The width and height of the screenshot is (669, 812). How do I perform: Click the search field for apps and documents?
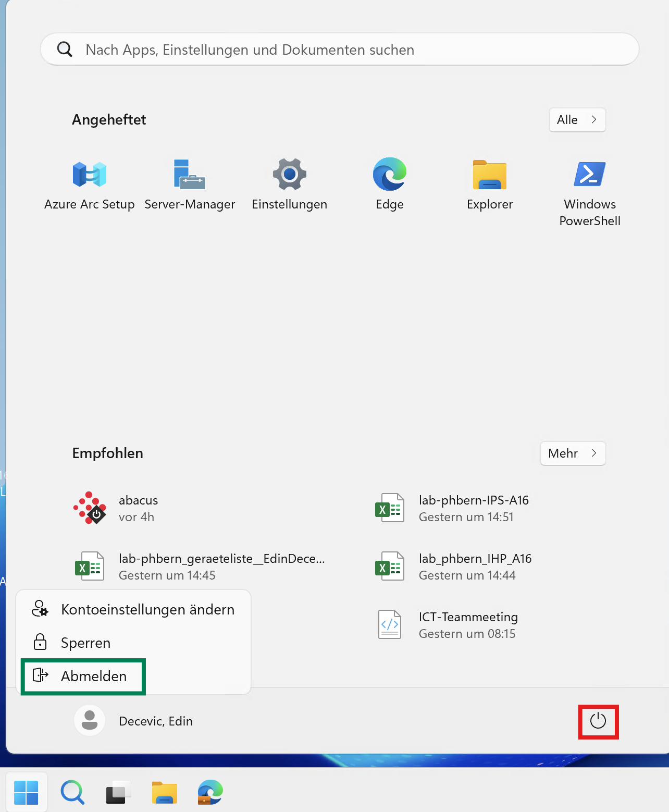[x=339, y=50]
